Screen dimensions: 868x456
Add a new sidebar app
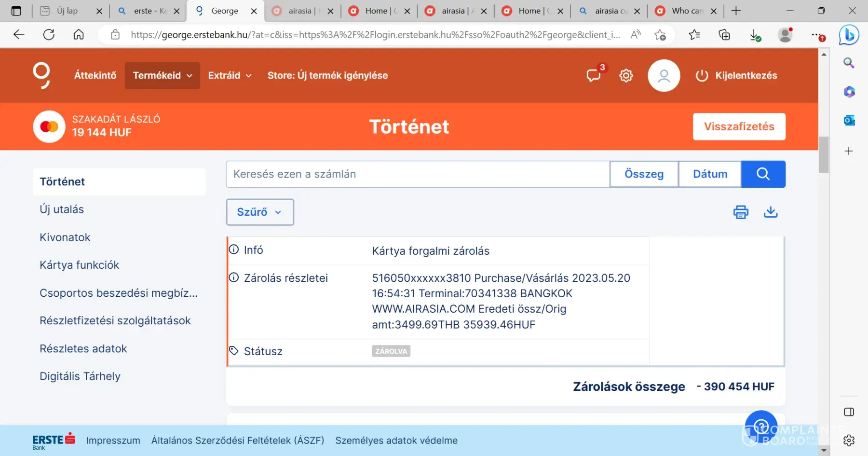click(849, 151)
